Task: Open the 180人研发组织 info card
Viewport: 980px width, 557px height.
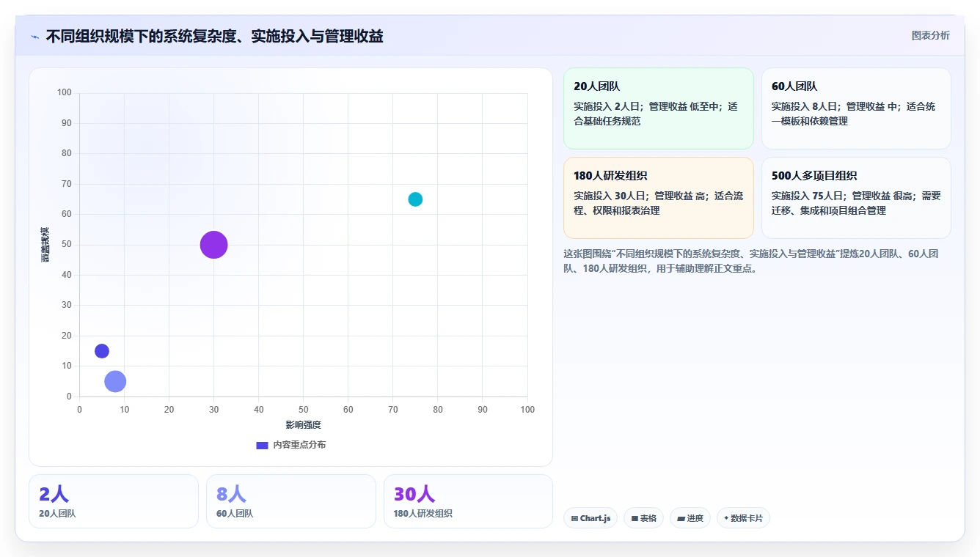Action: click(658, 198)
